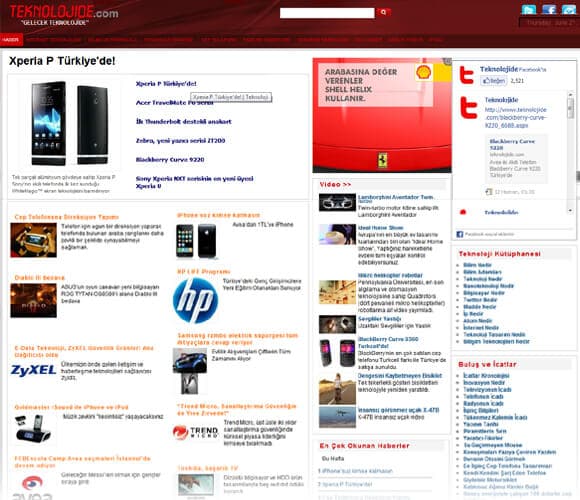This screenshot has height=500, width=580.
Task: Click the HP logo image
Action: [x=195, y=301]
